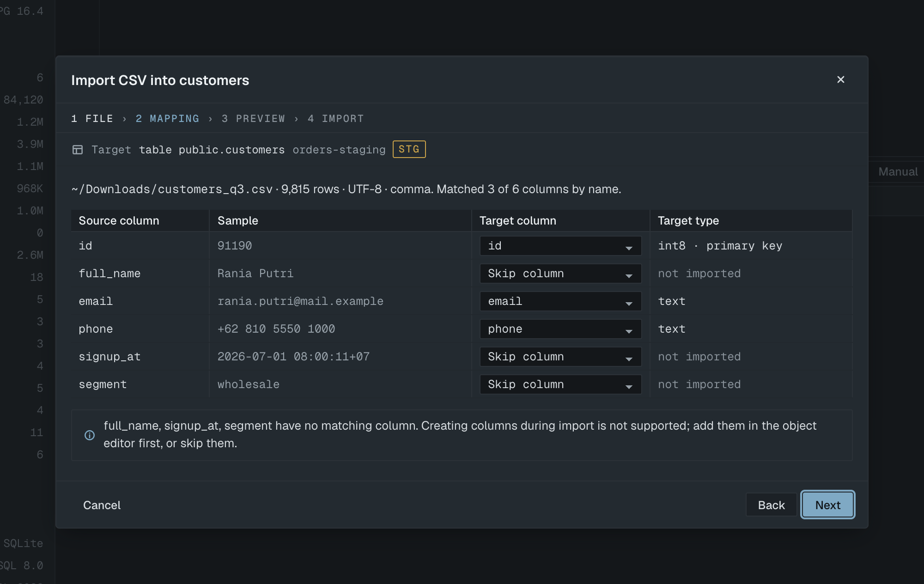Screen dimensions: 924x584
Task: Click sample rania.putri@mail.example
Action: pyautogui.click(x=300, y=301)
